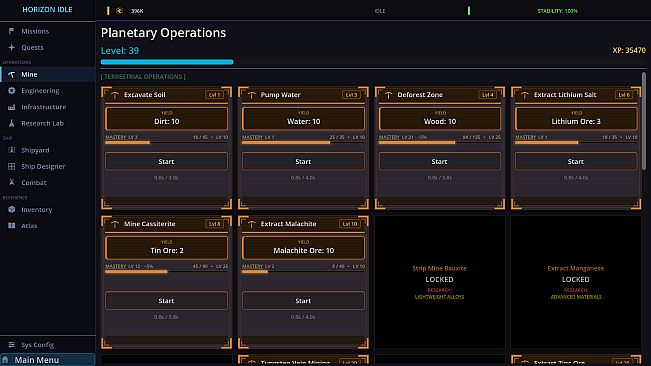Image resolution: width=651 pixels, height=366 pixels.
Task: Start the Excavate Soil operation
Action: click(166, 161)
